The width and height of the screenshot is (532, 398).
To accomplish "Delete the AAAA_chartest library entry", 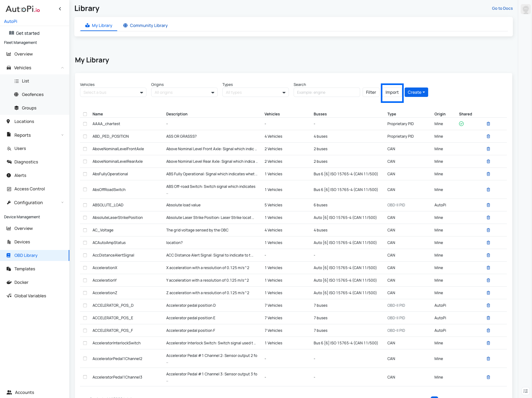I will [488, 124].
